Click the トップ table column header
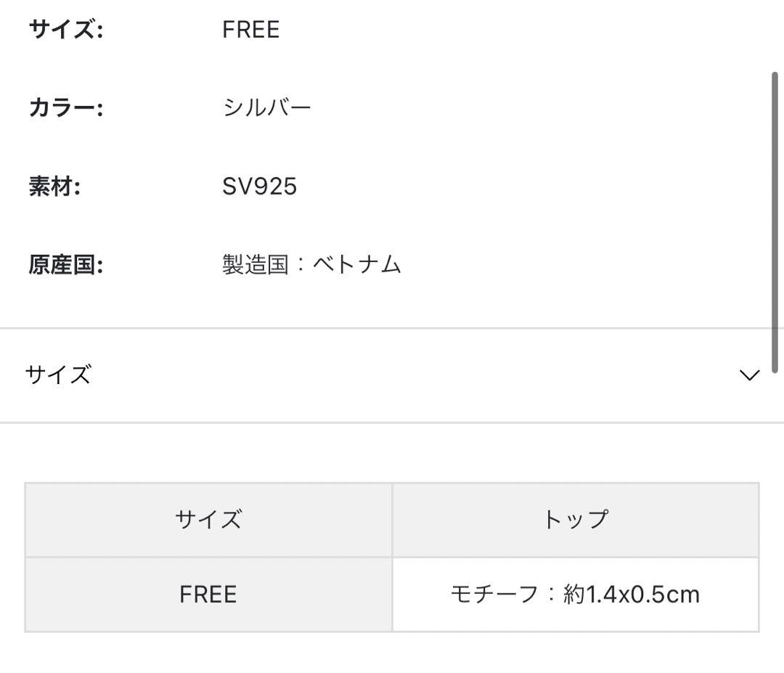Viewport: 784px width, 673px height. pos(575,520)
